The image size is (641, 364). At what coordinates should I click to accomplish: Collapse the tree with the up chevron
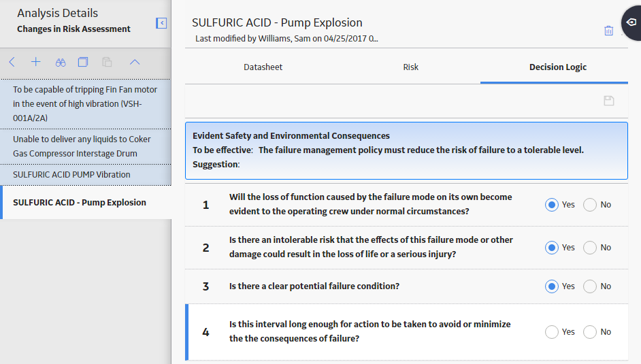click(x=135, y=62)
